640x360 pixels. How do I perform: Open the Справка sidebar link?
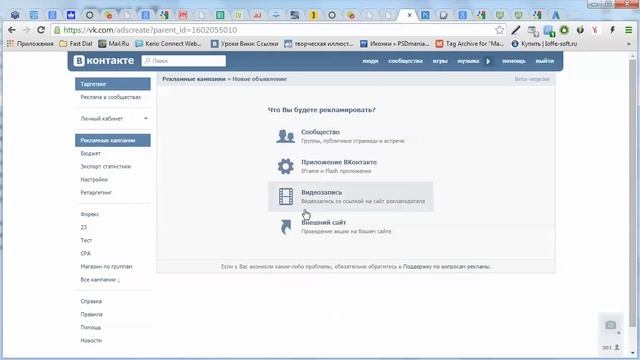click(x=91, y=301)
